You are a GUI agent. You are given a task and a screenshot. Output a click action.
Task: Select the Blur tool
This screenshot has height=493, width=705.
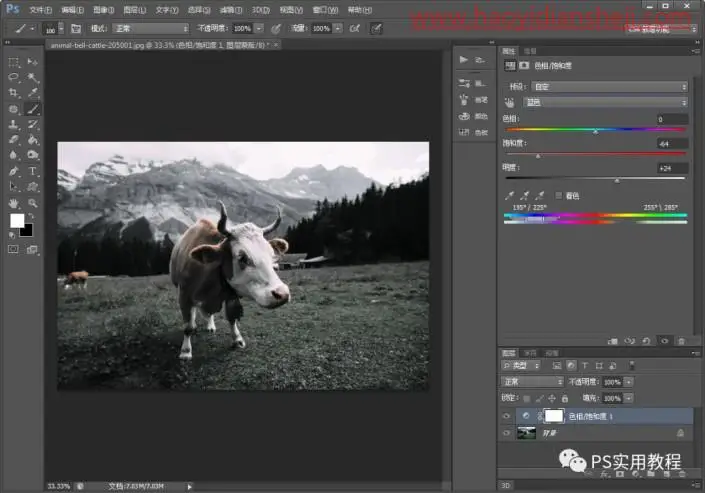13,155
